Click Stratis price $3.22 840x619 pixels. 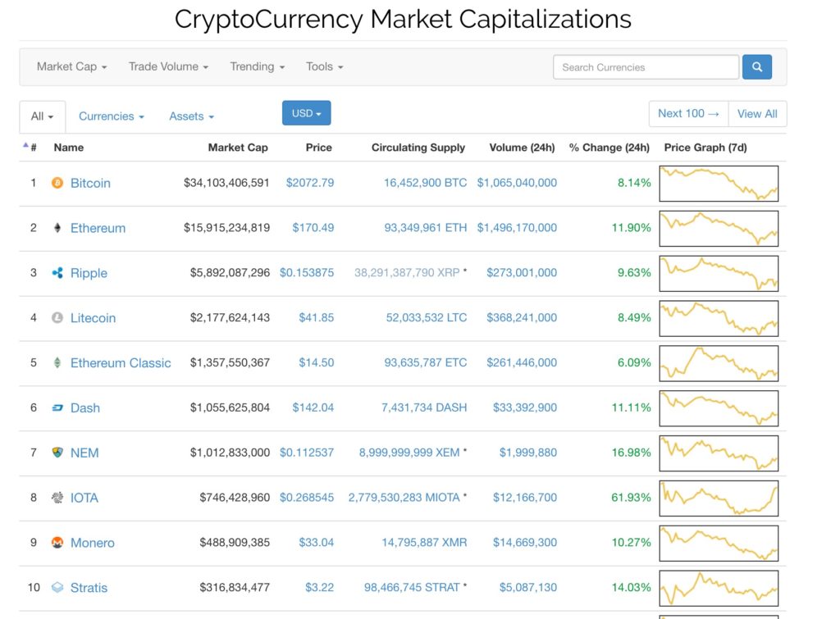(319, 587)
